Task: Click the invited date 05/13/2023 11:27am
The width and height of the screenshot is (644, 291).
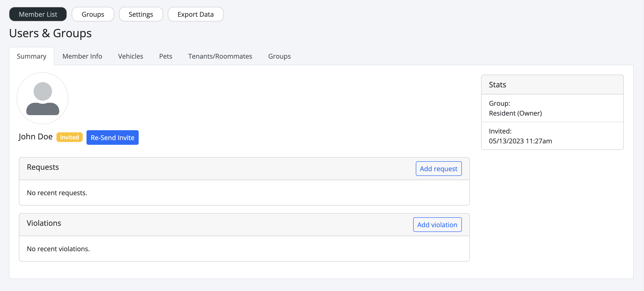Action: pyautogui.click(x=520, y=141)
